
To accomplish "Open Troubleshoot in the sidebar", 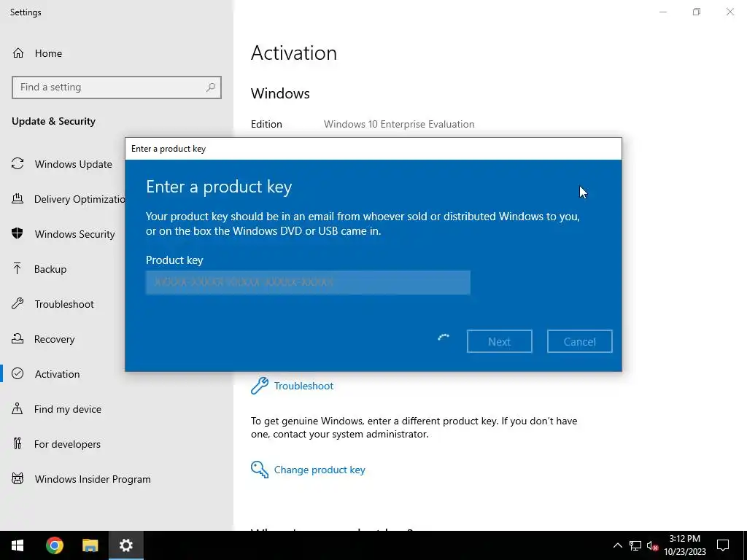I will tap(64, 304).
